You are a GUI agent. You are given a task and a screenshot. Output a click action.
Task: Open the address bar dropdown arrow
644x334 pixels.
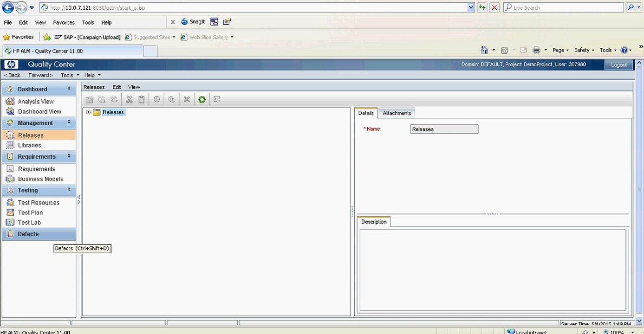point(471,7)
